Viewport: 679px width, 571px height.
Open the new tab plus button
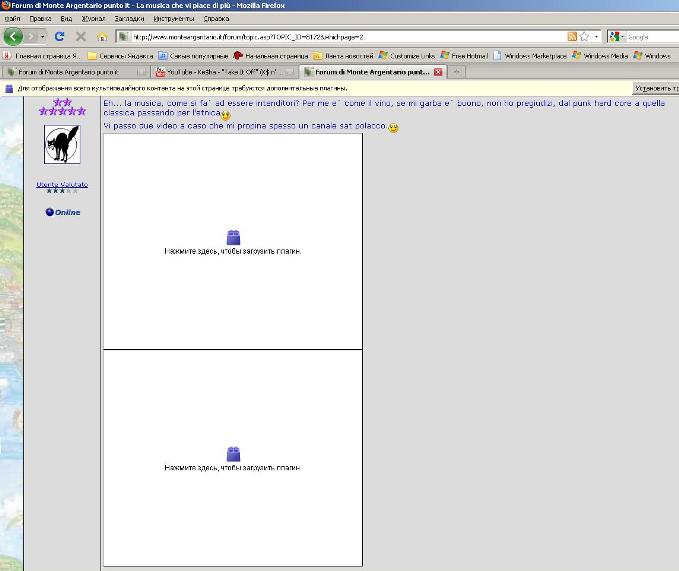pos(457,72)
